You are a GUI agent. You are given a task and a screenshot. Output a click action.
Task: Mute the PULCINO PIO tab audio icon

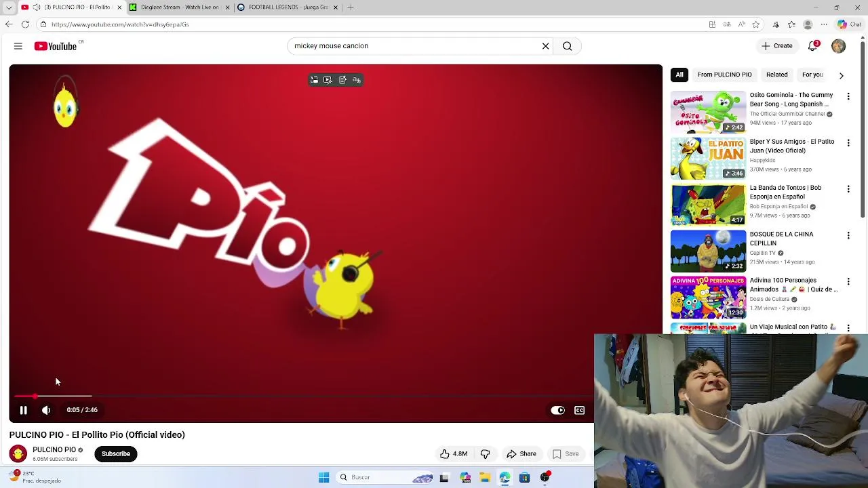[37, 7]
